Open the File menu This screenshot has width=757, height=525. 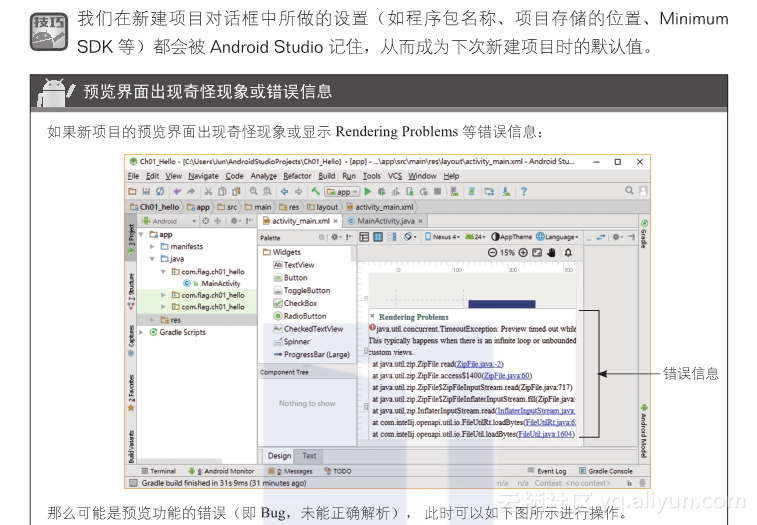point(133,176)
